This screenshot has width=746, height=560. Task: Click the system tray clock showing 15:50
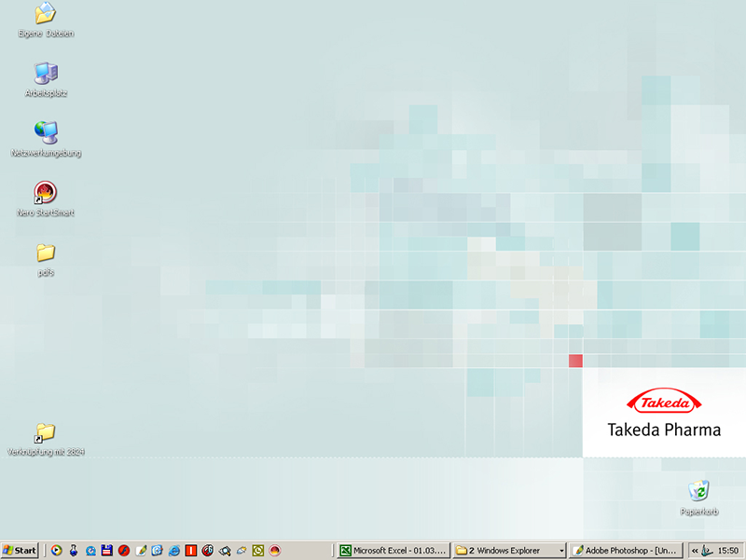click(728, 551)
